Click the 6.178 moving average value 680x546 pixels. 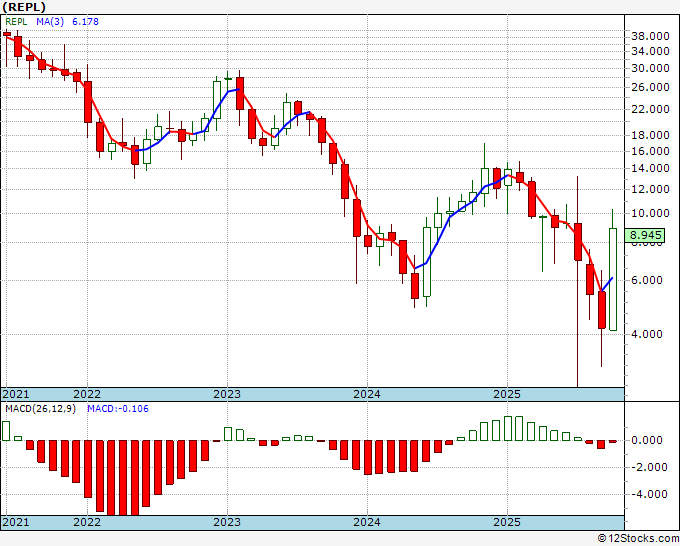click(x=85, y=22)
